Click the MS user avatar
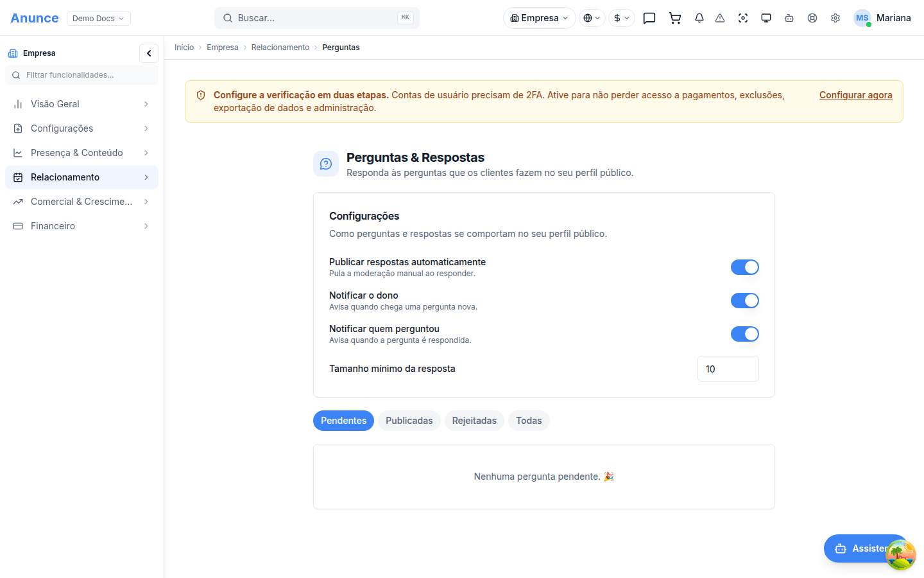924x578 pixels. 862,18
